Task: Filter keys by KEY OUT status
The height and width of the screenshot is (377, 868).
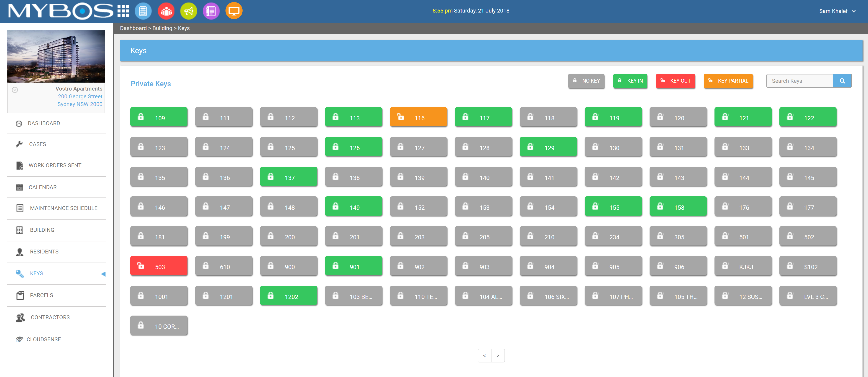Action: click(675, 81)
